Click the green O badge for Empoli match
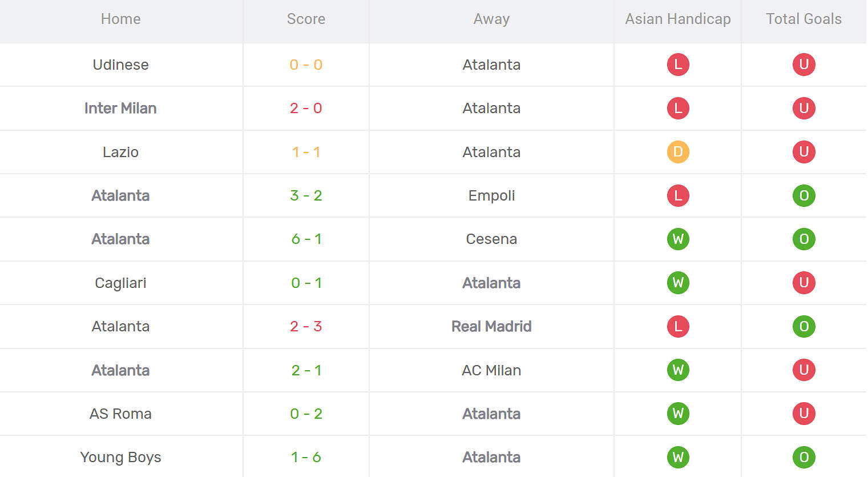Viewport: 868px width, 477px height. (x=804, y=195)
